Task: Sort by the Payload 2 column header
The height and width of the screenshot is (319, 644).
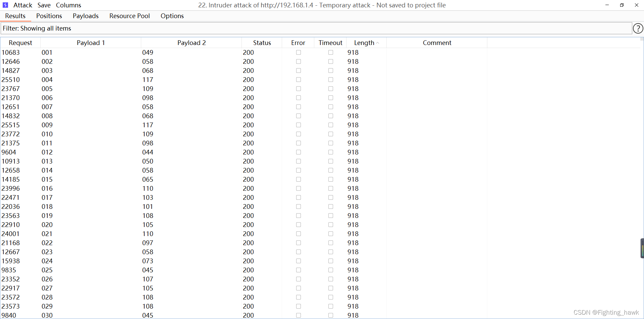Action: 191,43
